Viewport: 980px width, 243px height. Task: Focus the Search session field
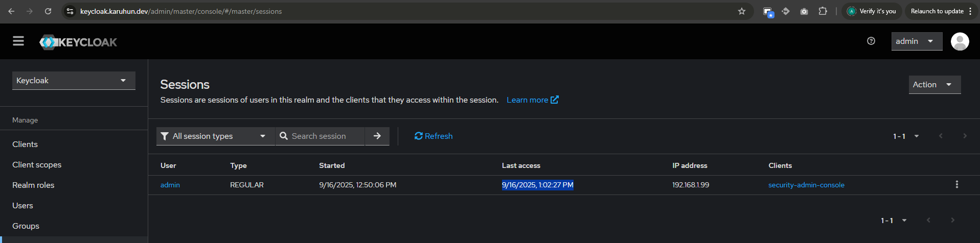pos(320,136)
